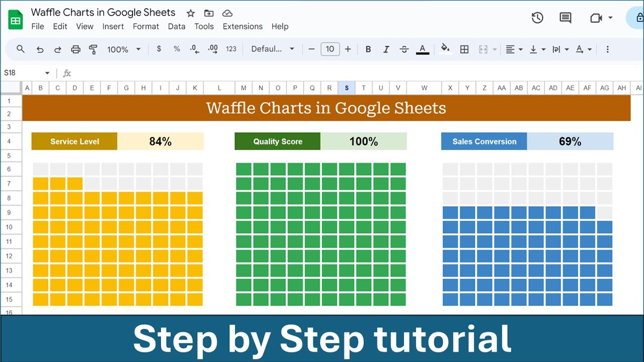644x362 pixels.
Task: Toggle strikethrough formatting
Action: tap(404, 49)
